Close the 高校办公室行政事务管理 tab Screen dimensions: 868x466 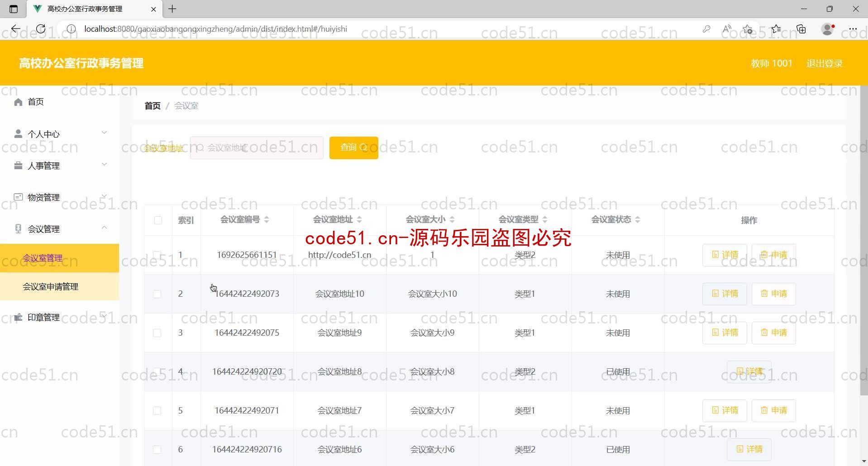pyautogui.click(x=153, y=9)
